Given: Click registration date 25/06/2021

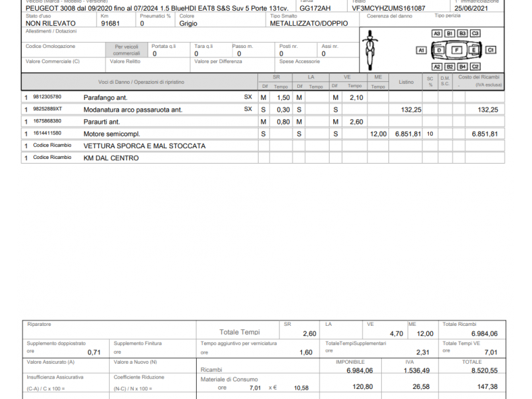Looking at the screenshot, I should pyautogui.click(x=471, y=8).
